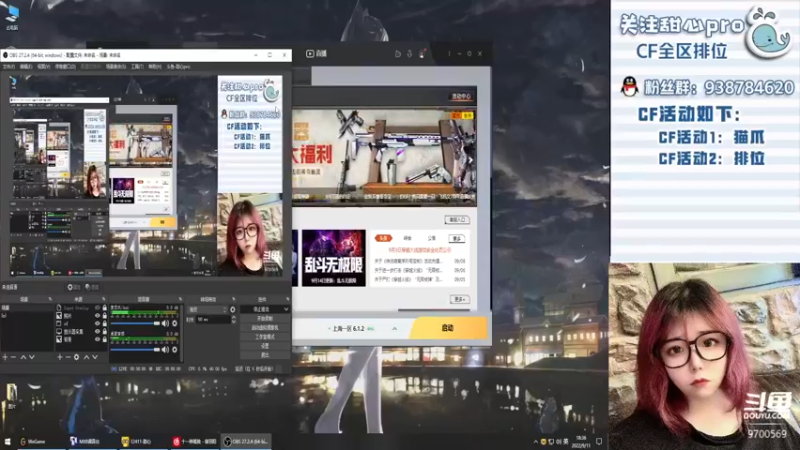Pop out the Scene Transitions dock
Viewport: 800px width, 450px height.
234,299
